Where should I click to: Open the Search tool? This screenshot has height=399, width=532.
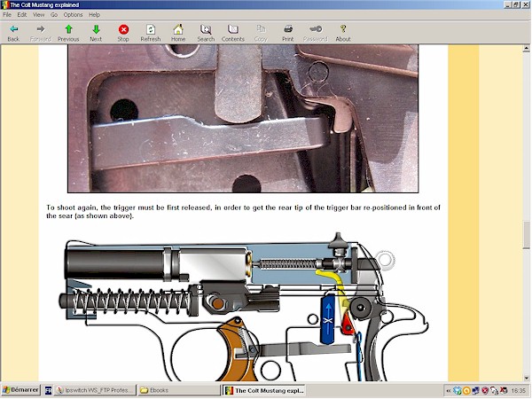click(206, 33)
